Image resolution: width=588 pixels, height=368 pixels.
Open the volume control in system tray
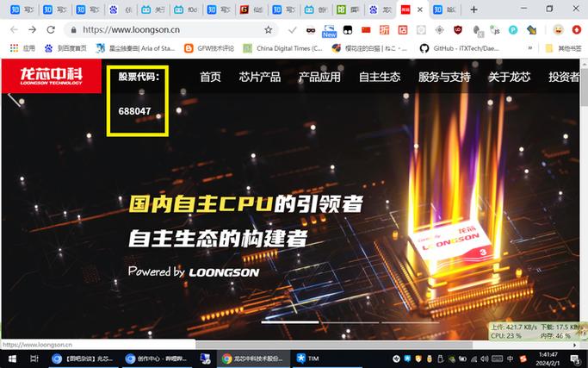(485, 359)
